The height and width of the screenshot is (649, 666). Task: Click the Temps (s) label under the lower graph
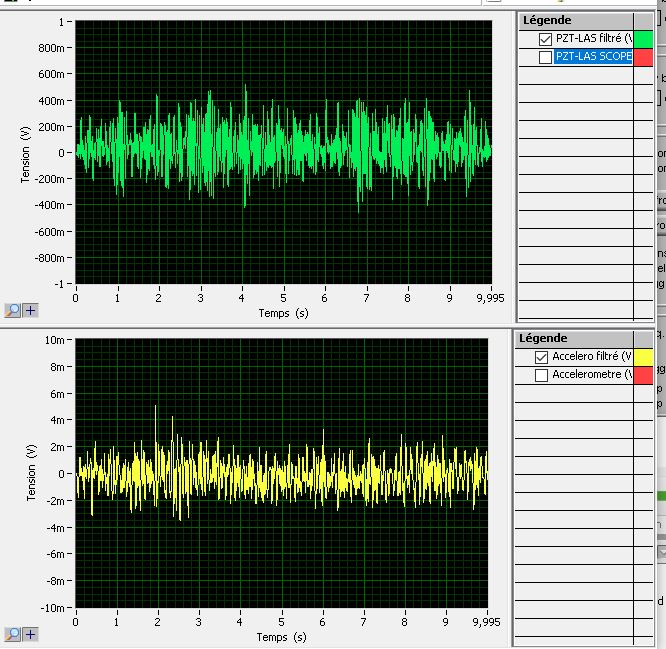pyautogui.click(x=281, y=637)
